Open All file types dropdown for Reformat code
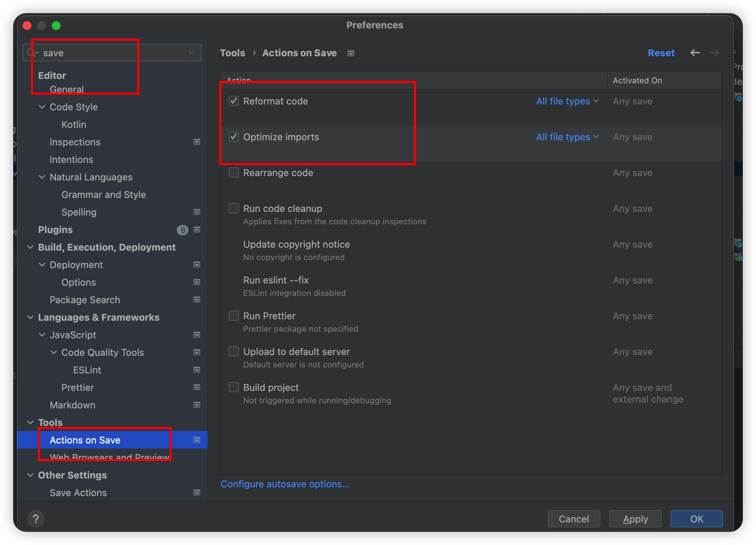756x545 pixels. 567,101
